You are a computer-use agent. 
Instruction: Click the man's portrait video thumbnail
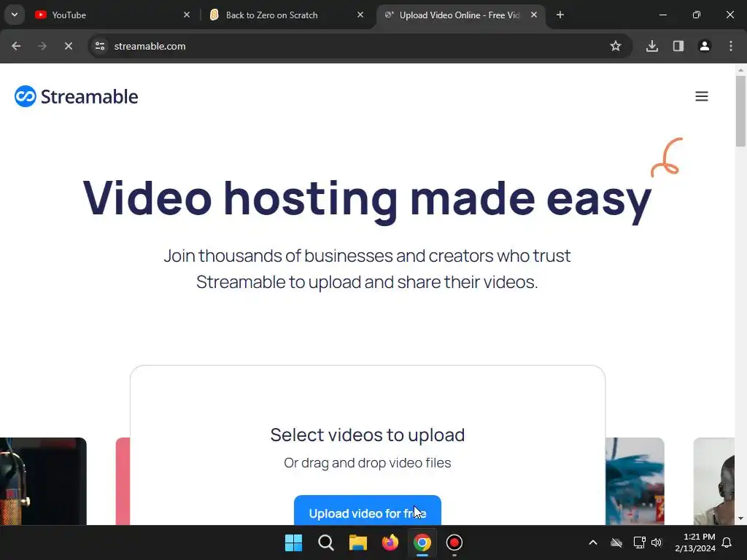pos(713,481)
